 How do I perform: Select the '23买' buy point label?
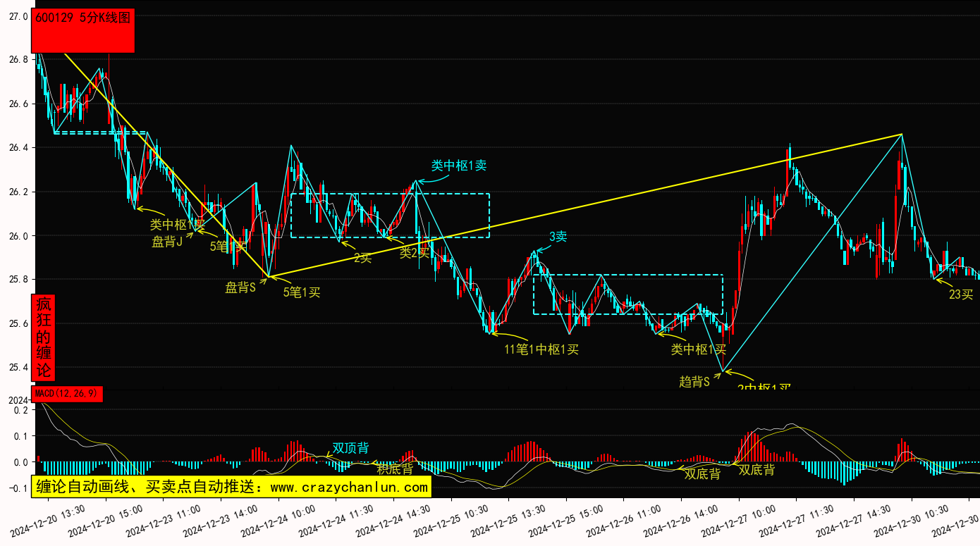pyautogui.click(x=961, y=294)
